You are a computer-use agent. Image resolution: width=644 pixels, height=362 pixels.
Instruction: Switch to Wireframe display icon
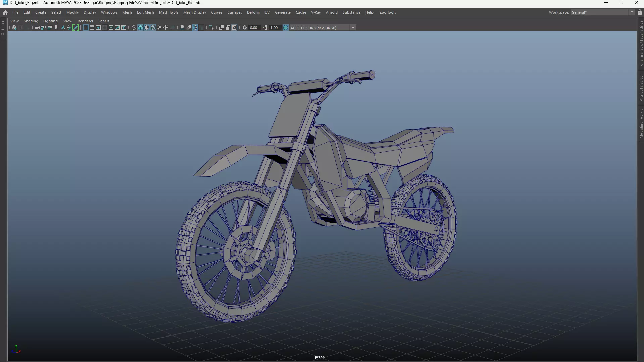coord(134,28)
